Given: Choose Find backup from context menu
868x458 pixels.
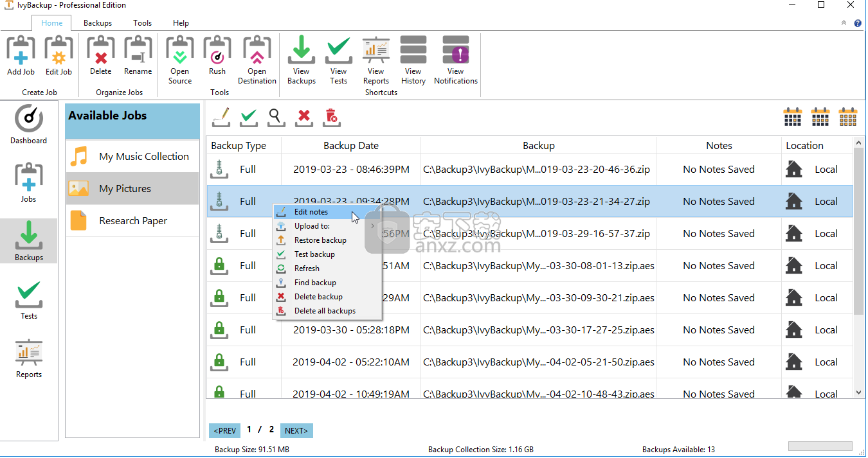Looking at the screenshot, I should point(328,282).
